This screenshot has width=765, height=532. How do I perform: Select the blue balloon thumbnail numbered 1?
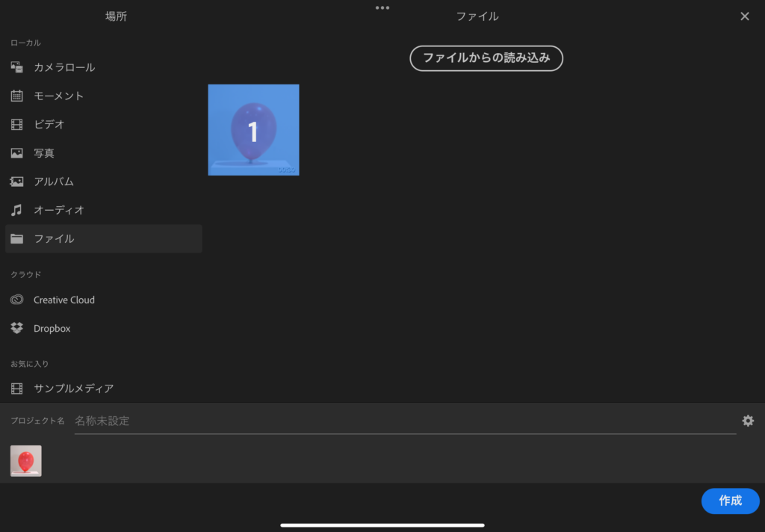pos(253,130)
